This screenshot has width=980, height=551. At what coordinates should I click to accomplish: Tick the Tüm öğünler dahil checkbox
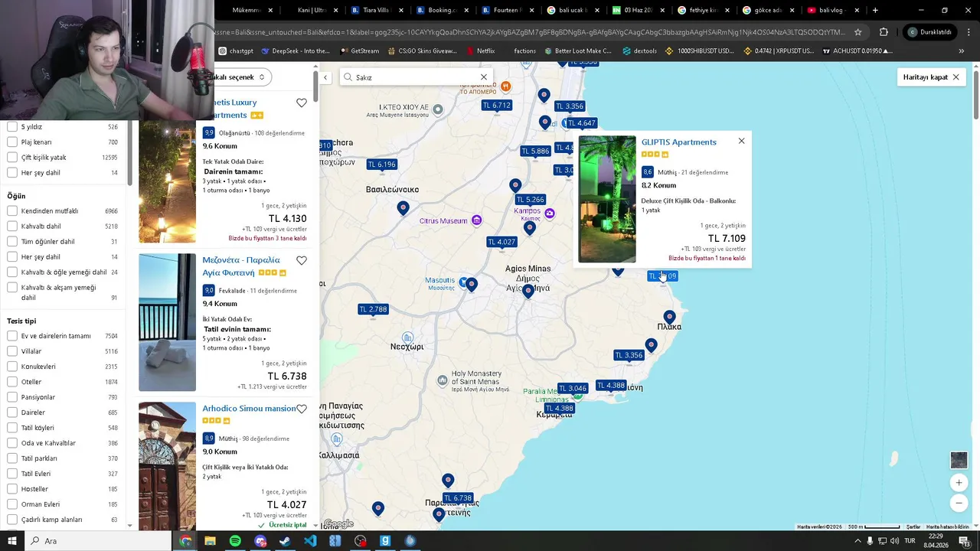click(12, 242)
